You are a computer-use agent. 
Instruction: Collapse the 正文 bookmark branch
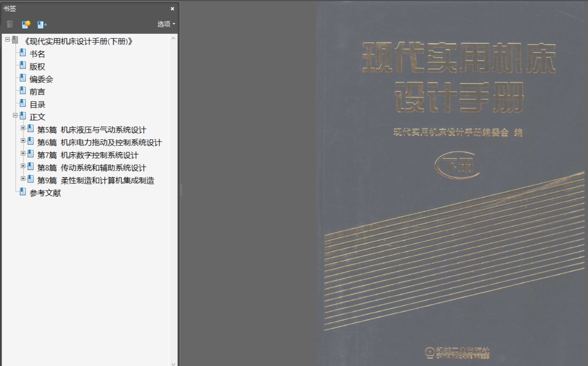click(15, 116)
